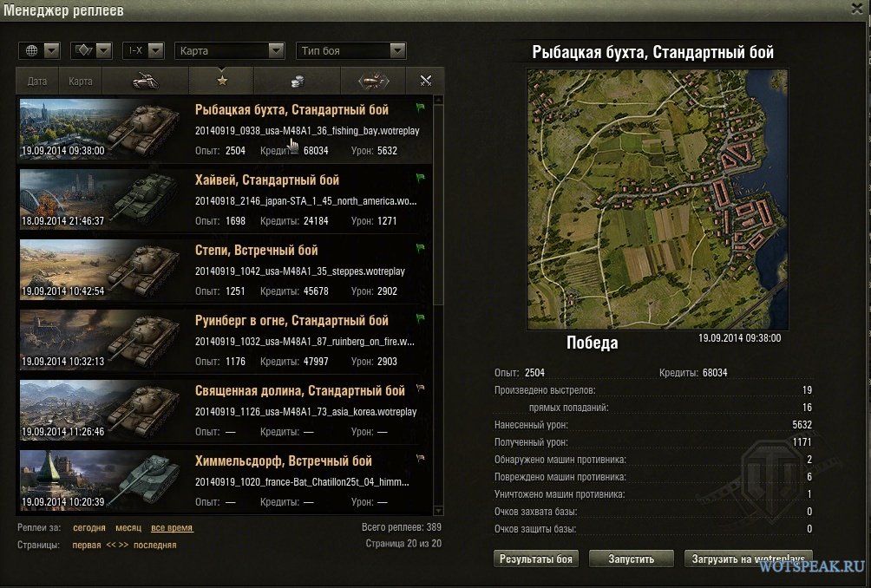Sort replays by credits coins icon
The width and height of the screenshot is (871, 588).
[297, 81]
